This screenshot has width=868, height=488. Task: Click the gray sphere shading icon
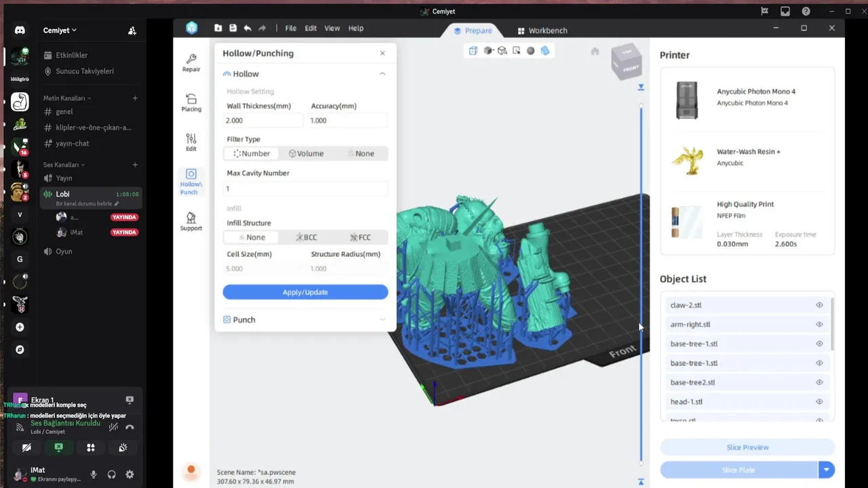530,50
